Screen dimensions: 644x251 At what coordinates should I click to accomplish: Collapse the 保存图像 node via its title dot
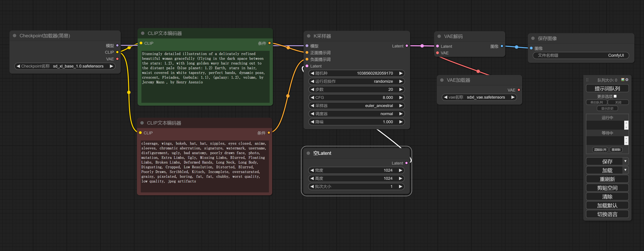pyautogui.click(x=533, y=38)
